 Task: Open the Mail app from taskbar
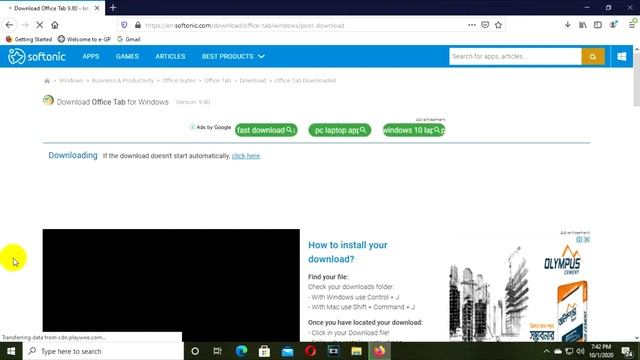(287, 351)
